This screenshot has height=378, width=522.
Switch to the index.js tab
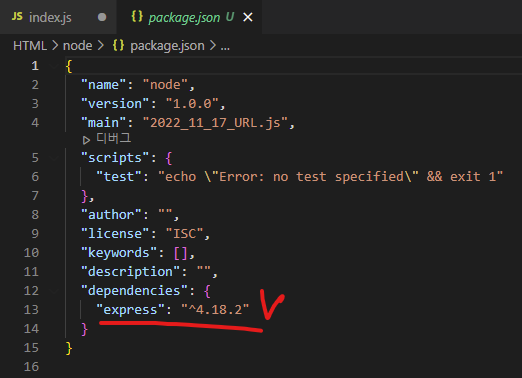tap(58, 17)
